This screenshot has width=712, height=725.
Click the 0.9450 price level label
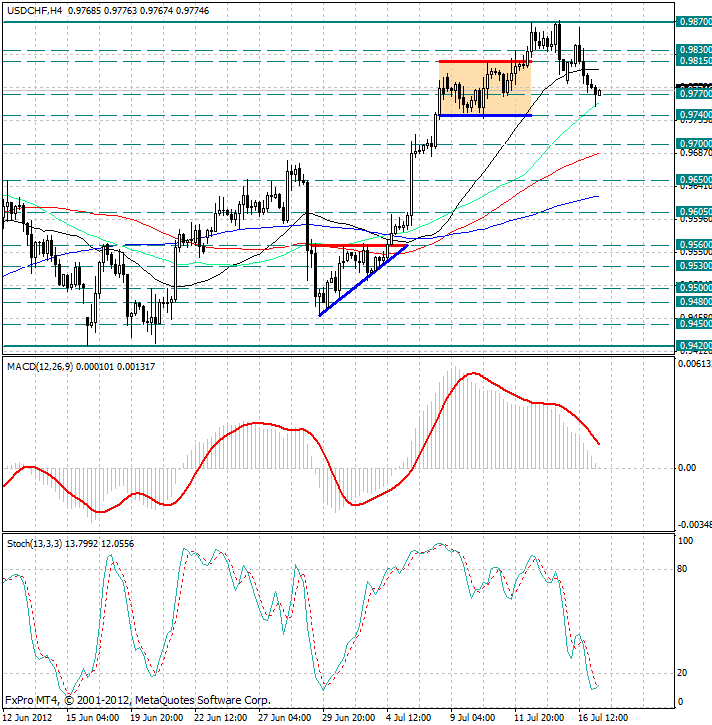tap(694, 323)
